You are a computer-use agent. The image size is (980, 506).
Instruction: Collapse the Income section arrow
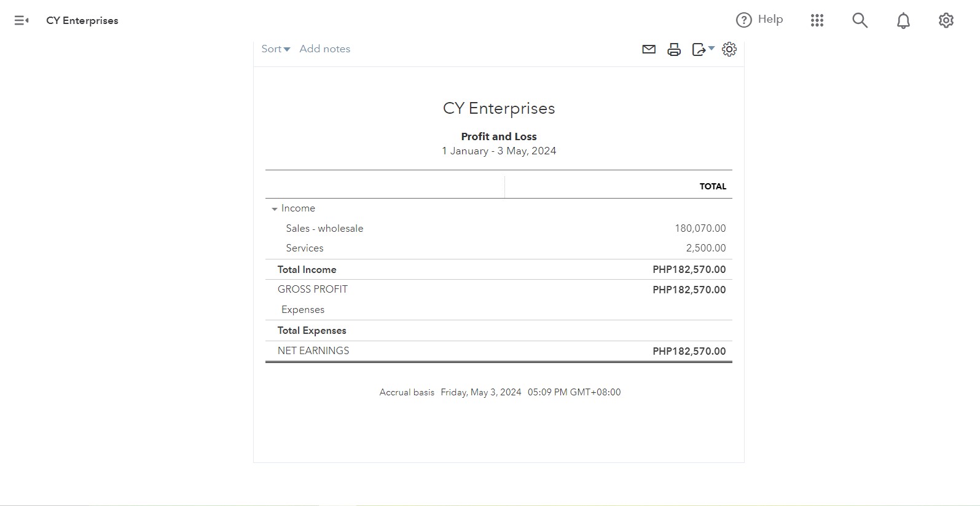275,209
